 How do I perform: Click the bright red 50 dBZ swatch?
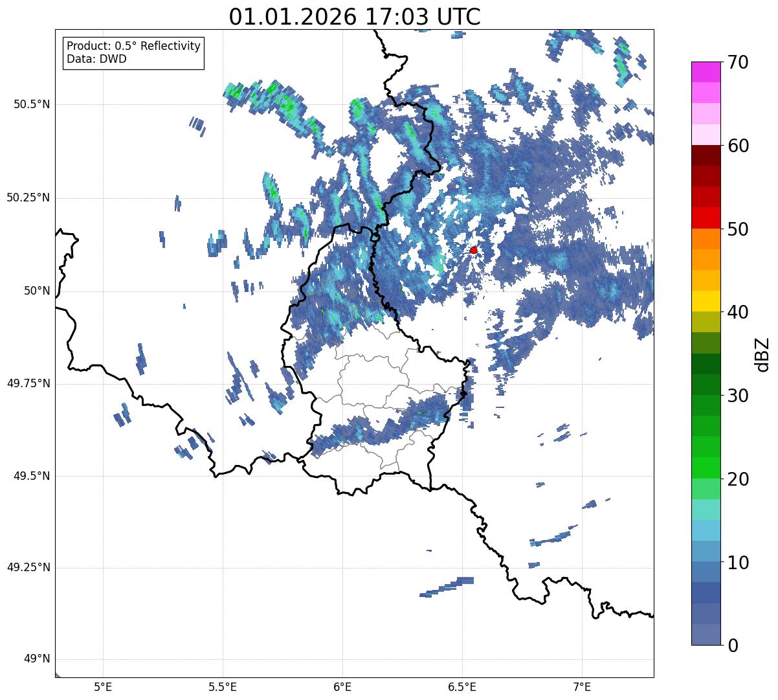pyautogui.click(x=706, y=218)
